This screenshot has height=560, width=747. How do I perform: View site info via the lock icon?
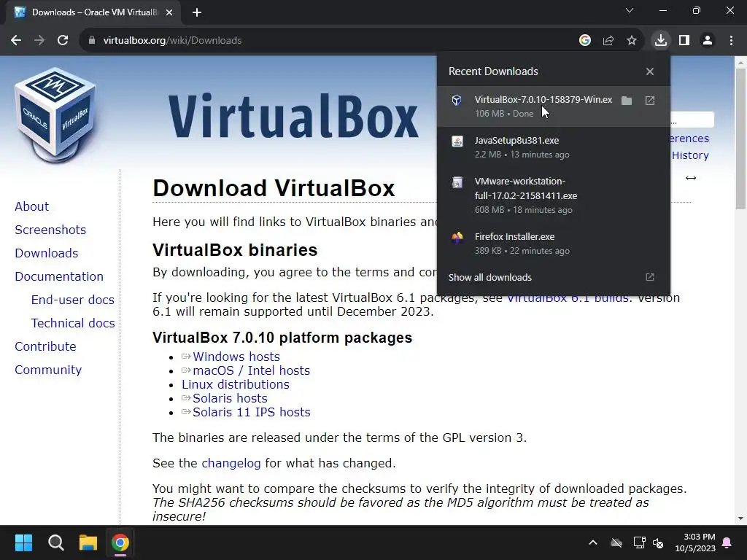[x=92, y=41]
